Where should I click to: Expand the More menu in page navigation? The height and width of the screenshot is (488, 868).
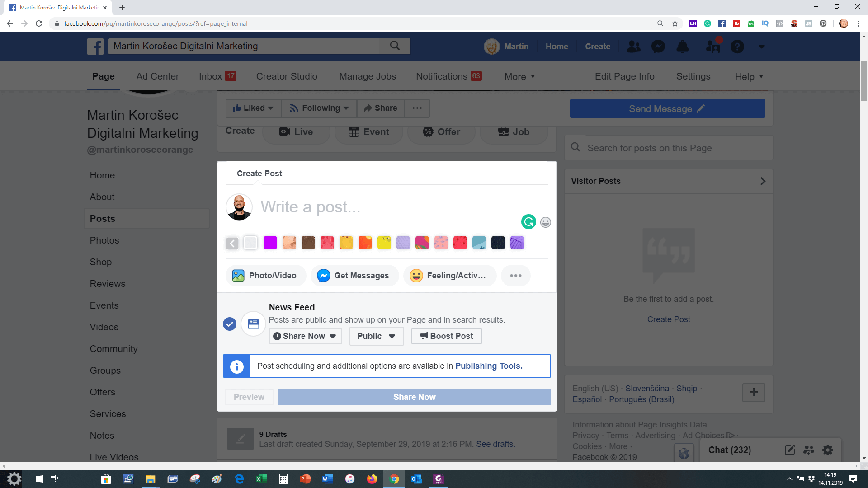tap(519, 77)
